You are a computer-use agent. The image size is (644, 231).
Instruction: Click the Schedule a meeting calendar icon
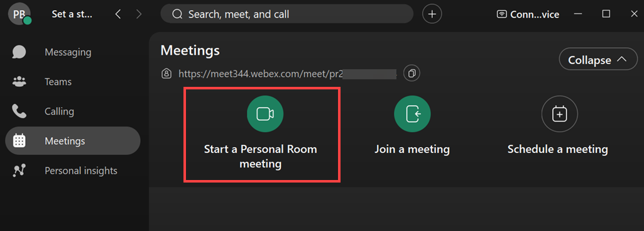click(x=559, y=114)
